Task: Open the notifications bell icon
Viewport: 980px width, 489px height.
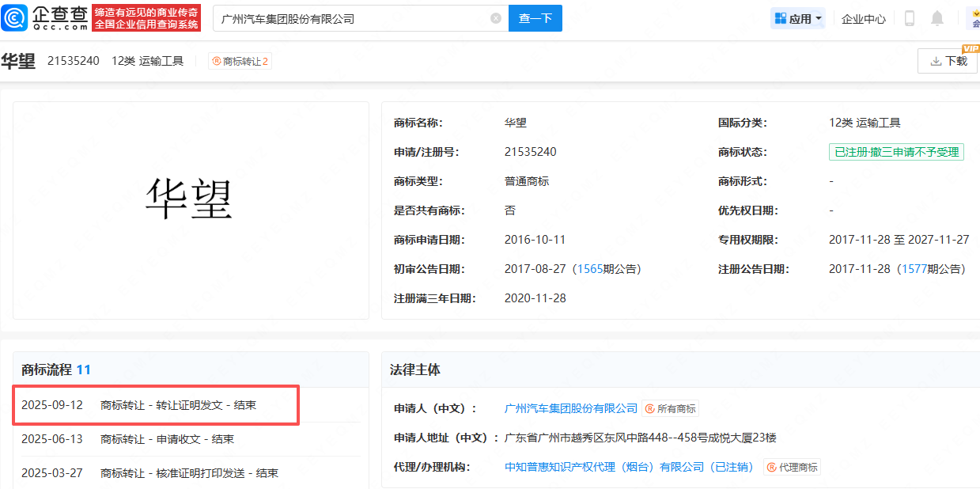Action: 937,18
